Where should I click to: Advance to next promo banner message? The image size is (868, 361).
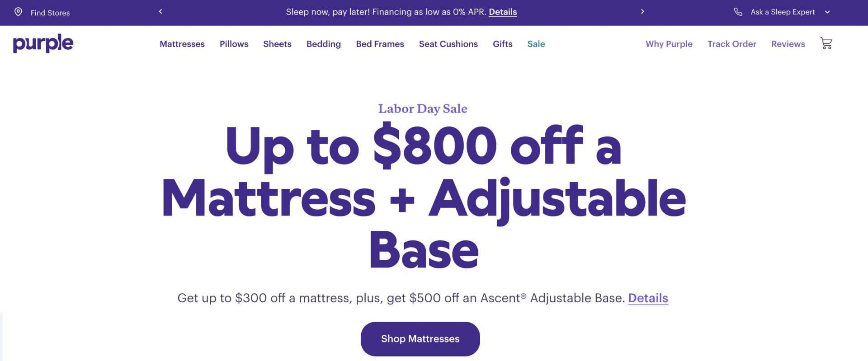point(642,12)
